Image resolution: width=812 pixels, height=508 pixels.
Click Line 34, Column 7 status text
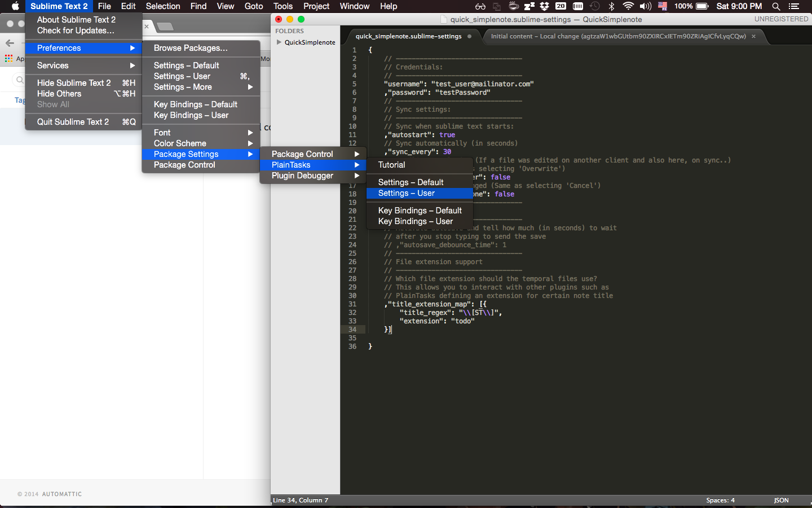[301, 500]
